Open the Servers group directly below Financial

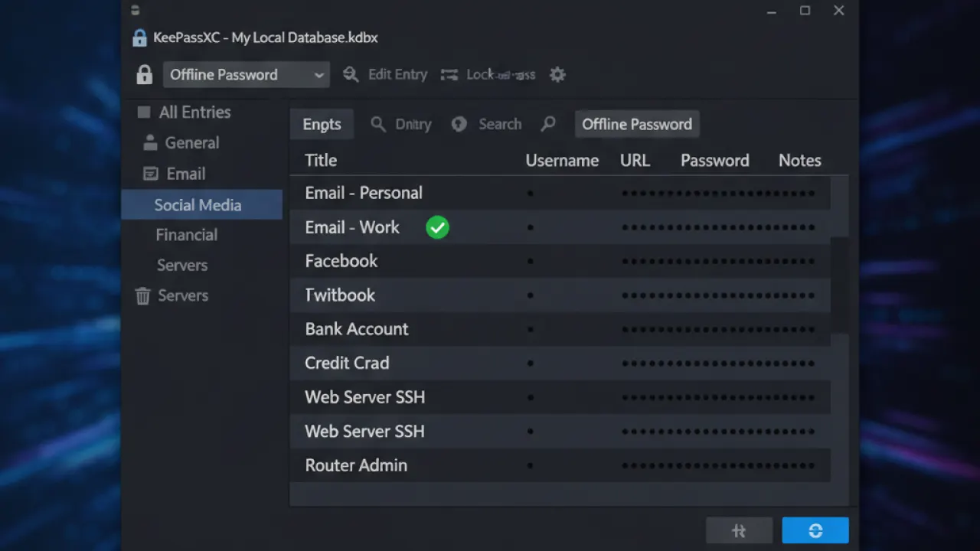pyautogui.click(x=182, y=265)
